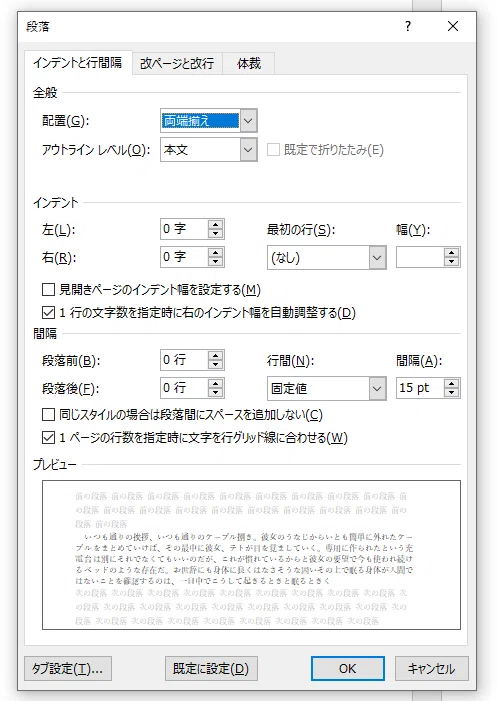Switch to the 体裁 tab
The height and width of the screenshot is (701, 498).
[x=249, y=63]
